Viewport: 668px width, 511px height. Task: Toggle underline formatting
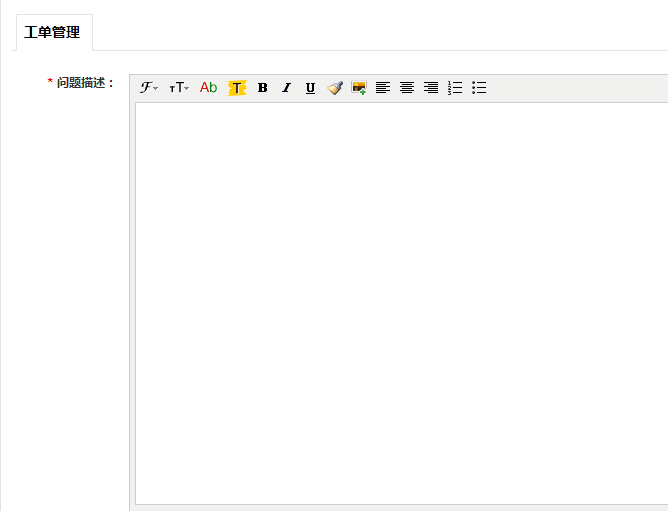tap(310, 88)
